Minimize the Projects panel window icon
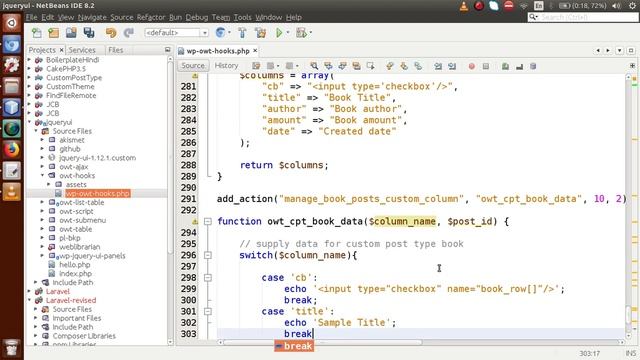This screenshot has height=360, width=640. [167, 49]
